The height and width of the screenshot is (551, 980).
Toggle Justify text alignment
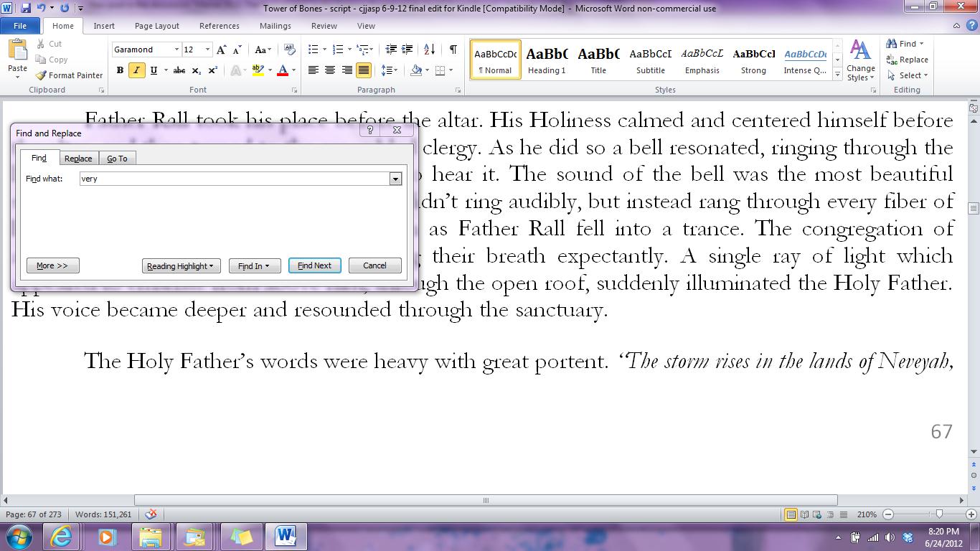pyautogui.click(x=364, y=70)
